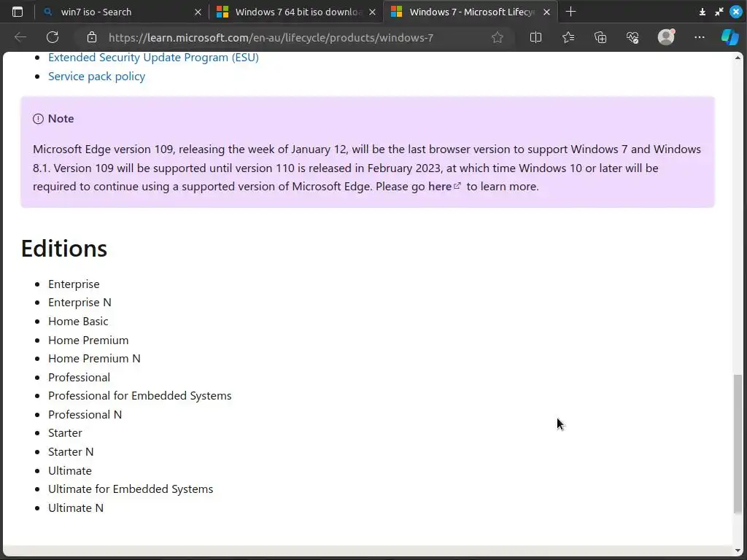Open Browser essentials heart icon
The image size is (747, 560).
pyautogui.click(x=632, y=37)
